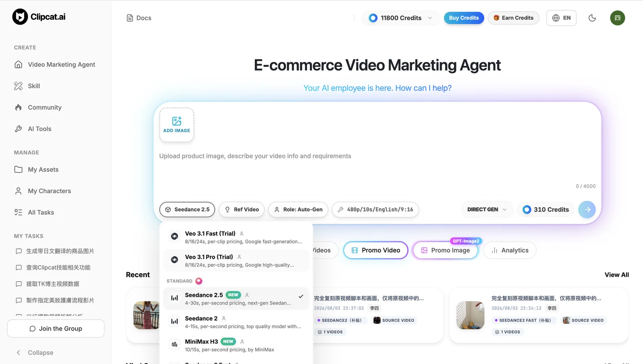Click the My Characters person icon
The width and height of the screenshot is (643, 364).
point(18,191)
